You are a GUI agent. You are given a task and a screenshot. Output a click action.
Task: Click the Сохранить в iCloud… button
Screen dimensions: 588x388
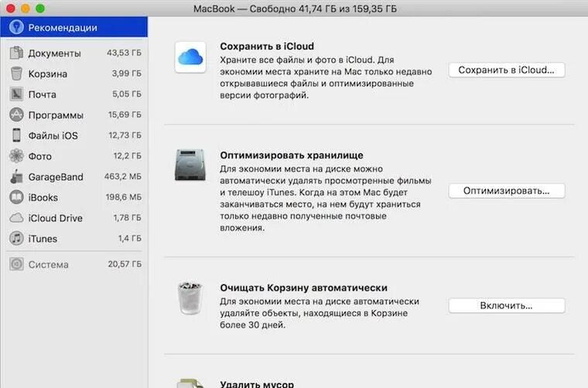(x=507, y=70)
